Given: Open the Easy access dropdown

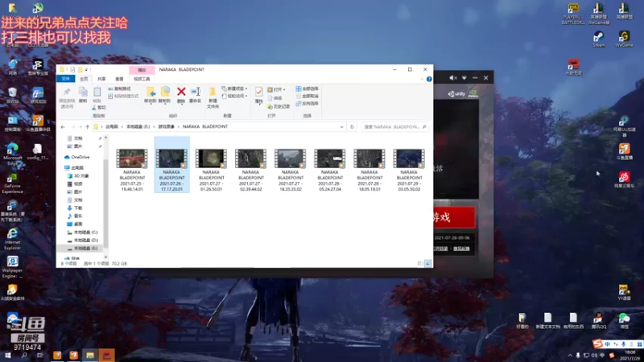Looking at the screenshot, I should pyautogui.click(x=234, y=96).
